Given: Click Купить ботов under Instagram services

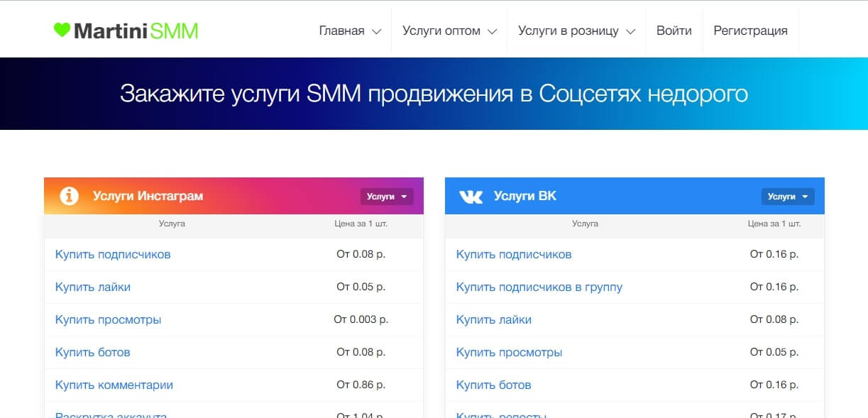Looking at the screenshot, I should pyautogui.click(x=92, y=352).
